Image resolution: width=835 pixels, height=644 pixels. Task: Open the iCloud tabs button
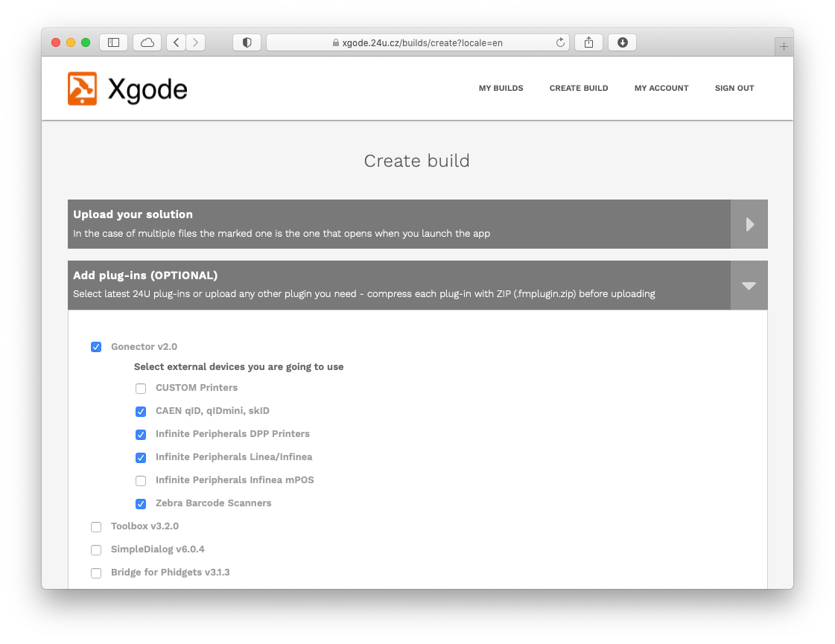(x=147, y=42)
